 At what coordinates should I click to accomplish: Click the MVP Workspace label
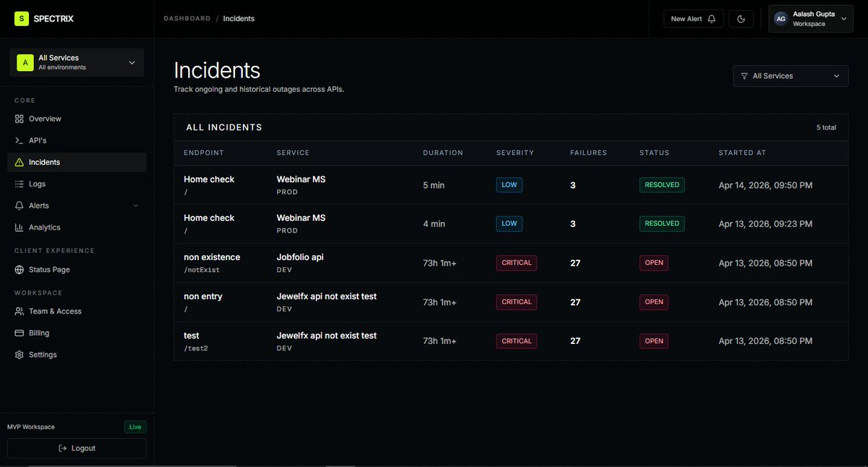point(31,427)
